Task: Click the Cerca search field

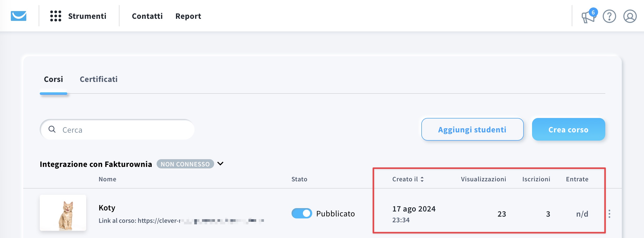Action: click(117, 130)
